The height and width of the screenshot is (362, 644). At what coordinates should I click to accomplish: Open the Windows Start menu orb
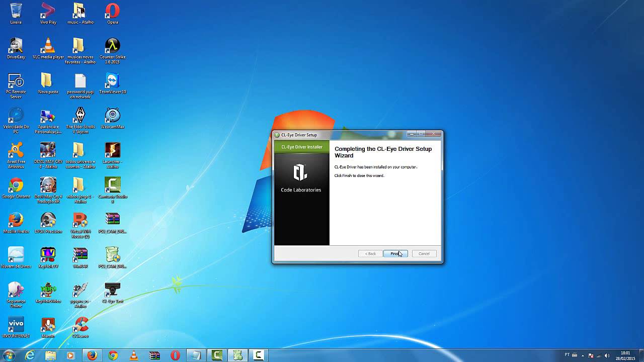tap(9, 355)
